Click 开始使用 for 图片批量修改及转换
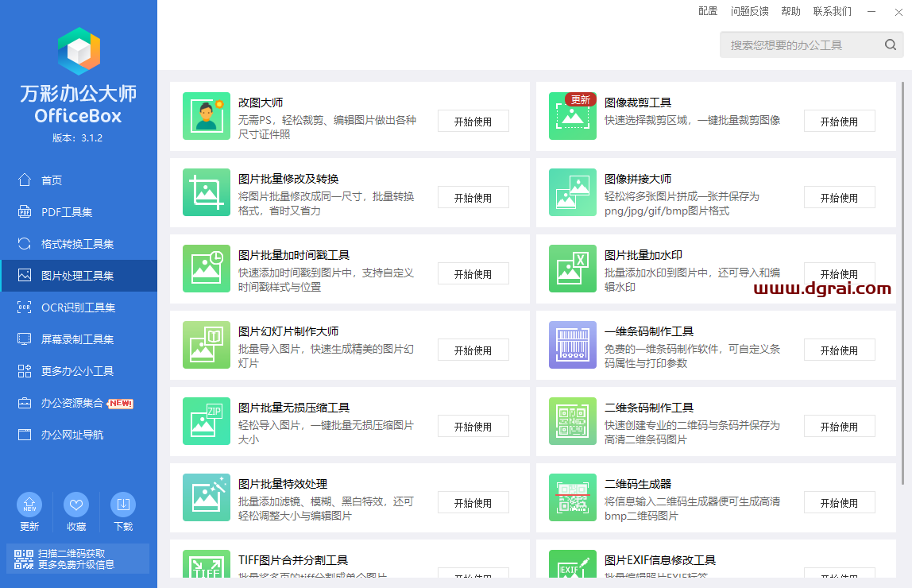Screen dimensions: 912x588 473,197
